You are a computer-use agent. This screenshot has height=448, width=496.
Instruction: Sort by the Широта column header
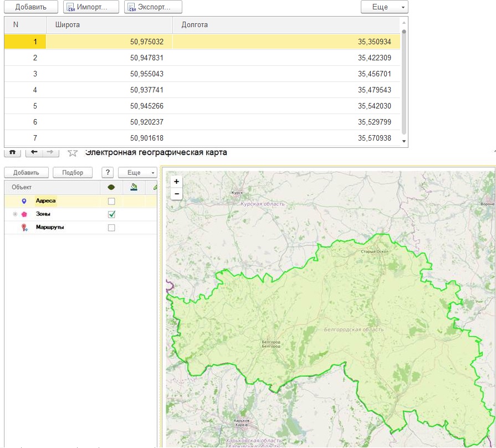pyautogui.click(x=109, y=25)
